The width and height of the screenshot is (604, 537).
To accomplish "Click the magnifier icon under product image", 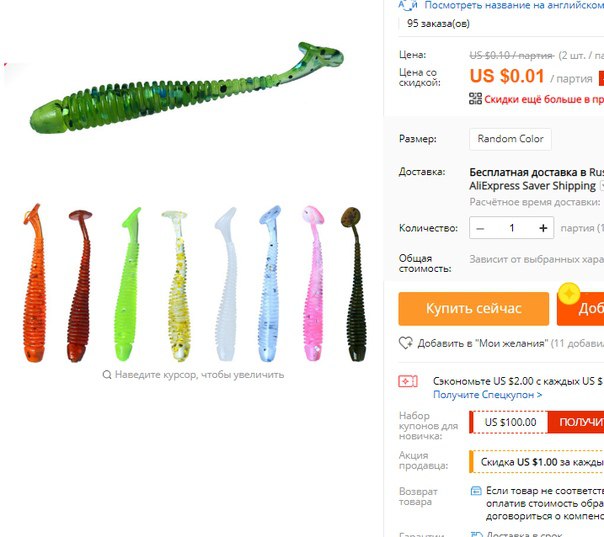I will (107, 374).
